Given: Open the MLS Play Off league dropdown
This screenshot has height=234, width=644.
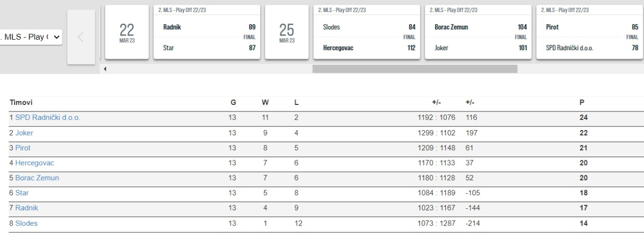Looking at the screenshot, I should coord(31,38).
